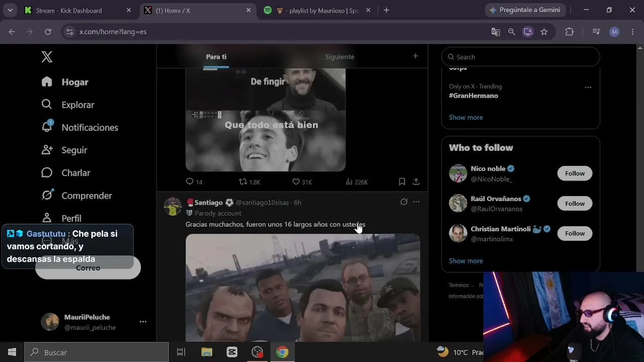The image size is (644, 362).
Task: Repost the tweet with 1.8K reposts
Action: click(x=250, y=182)
